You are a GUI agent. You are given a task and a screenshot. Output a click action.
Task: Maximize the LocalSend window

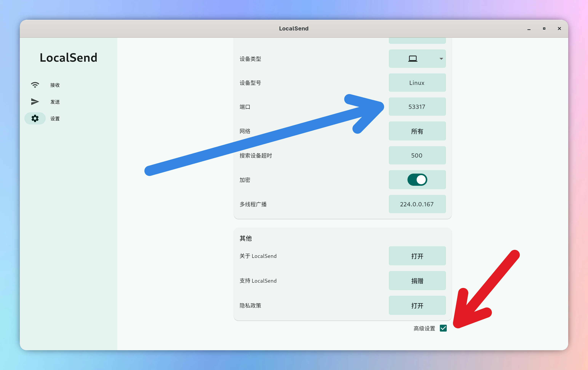pos(544,29)
